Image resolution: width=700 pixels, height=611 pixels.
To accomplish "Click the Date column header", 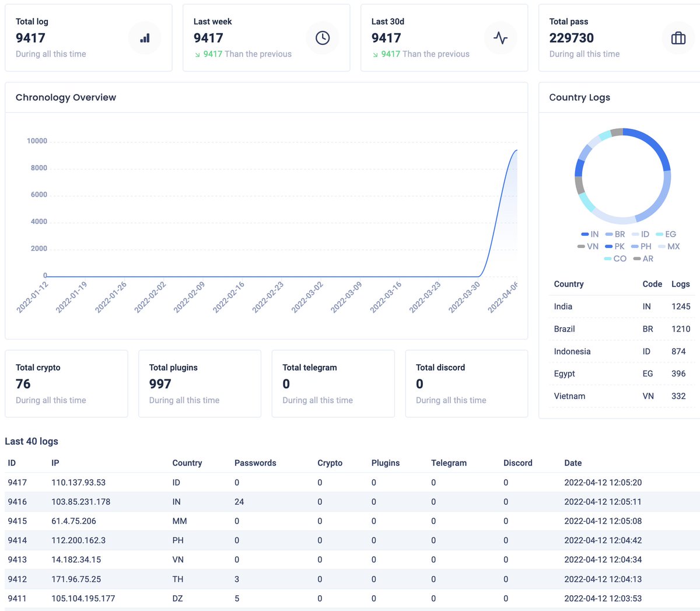I will [x=573, y=463].
